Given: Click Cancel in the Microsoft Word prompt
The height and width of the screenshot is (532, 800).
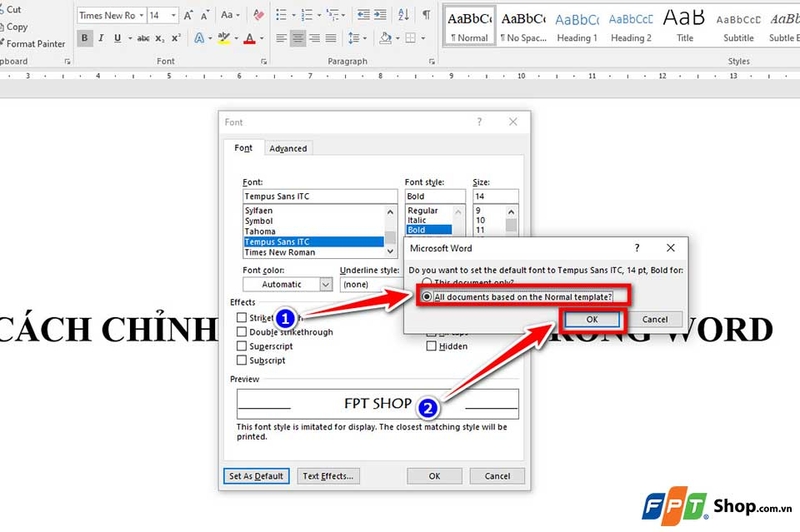Looking at the screenshot, I should 655,319.
